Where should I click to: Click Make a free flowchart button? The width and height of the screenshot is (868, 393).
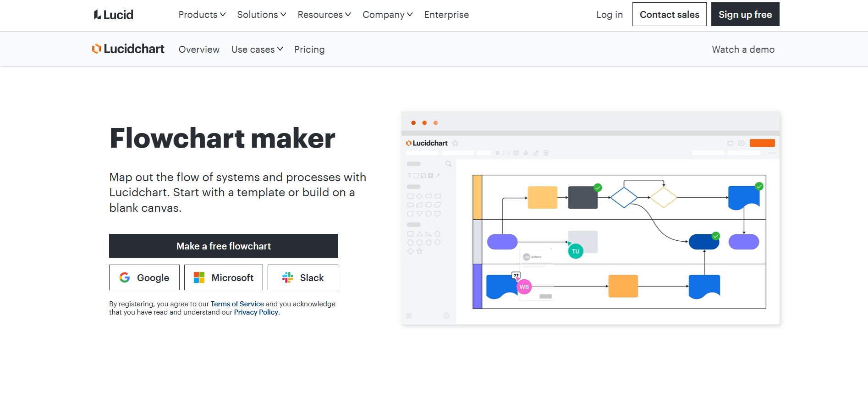point(224,246)
